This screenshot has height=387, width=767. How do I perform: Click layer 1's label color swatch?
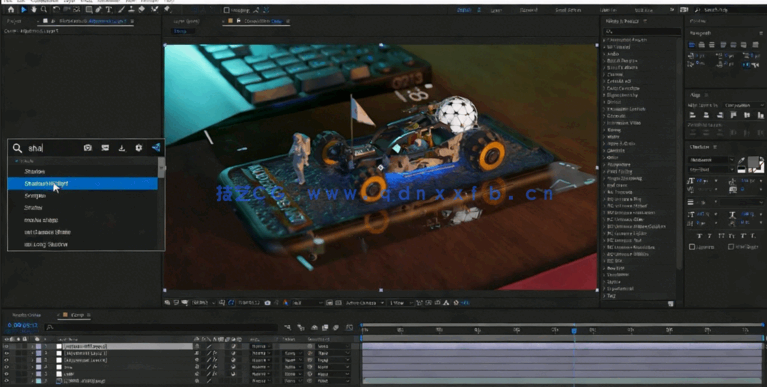[x=39, y=346]
